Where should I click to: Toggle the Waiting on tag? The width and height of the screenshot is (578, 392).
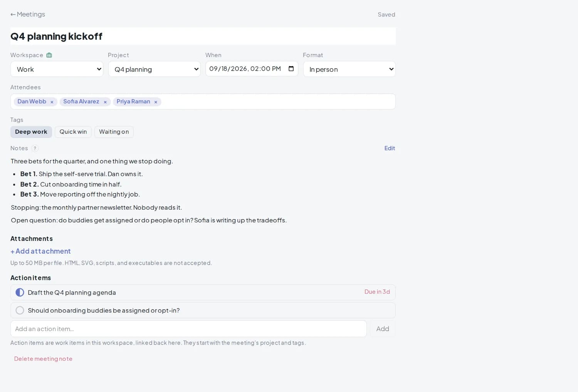point(114,132)
